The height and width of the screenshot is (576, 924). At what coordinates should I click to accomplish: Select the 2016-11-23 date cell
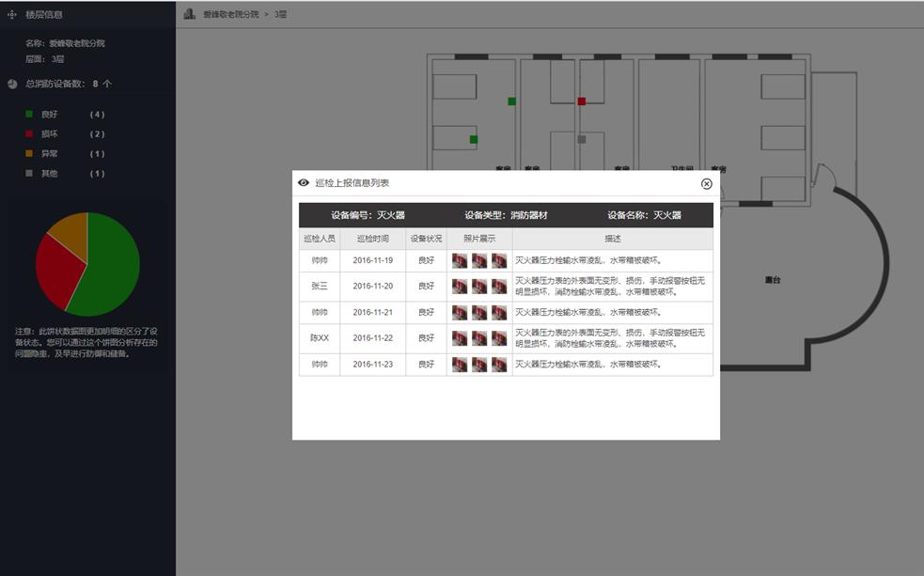coord(373,365)
